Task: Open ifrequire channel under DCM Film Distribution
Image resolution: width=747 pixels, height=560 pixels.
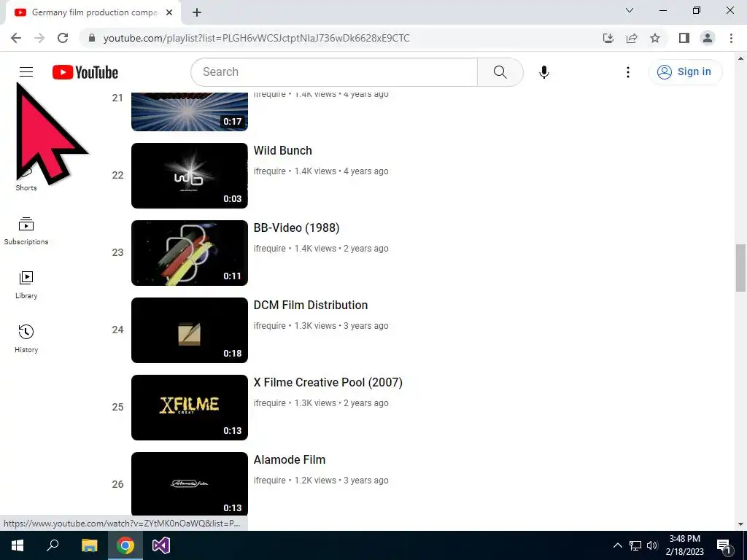Action: pyautogui.click(x=270, y=326)
